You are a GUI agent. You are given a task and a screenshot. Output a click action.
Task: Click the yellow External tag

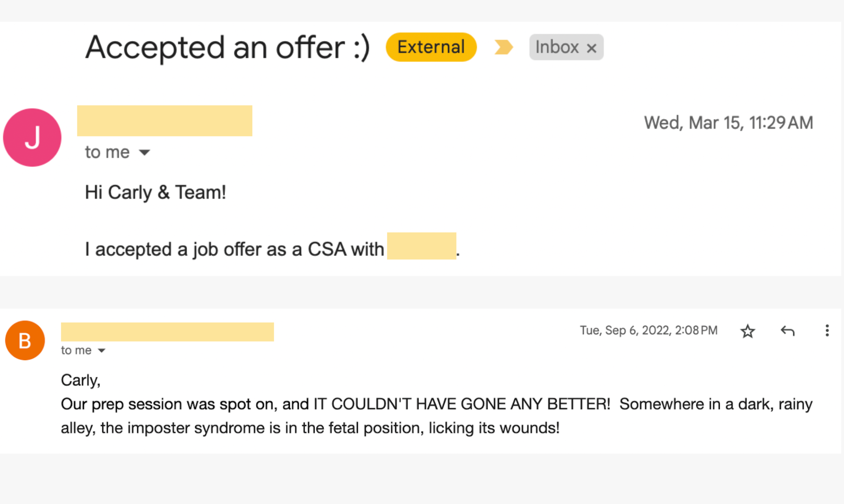click(431, 47)
